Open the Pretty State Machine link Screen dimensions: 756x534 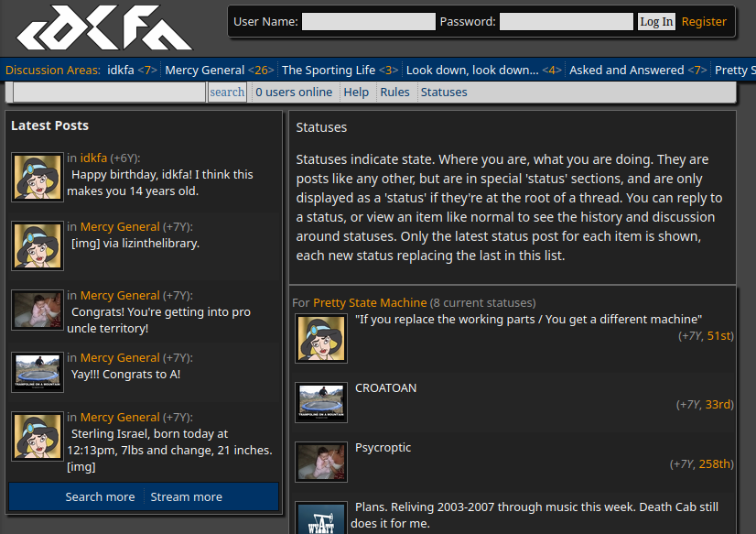(370, 302)
